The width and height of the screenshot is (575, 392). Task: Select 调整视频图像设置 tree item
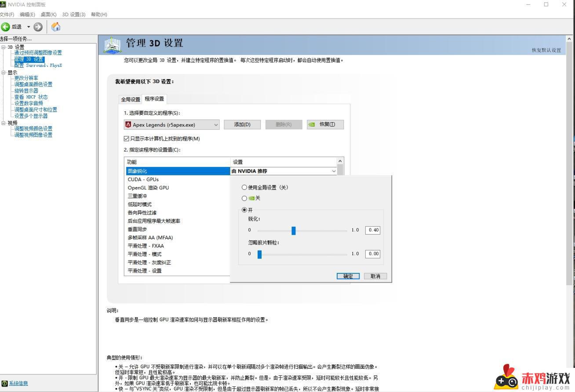point(33,135)
